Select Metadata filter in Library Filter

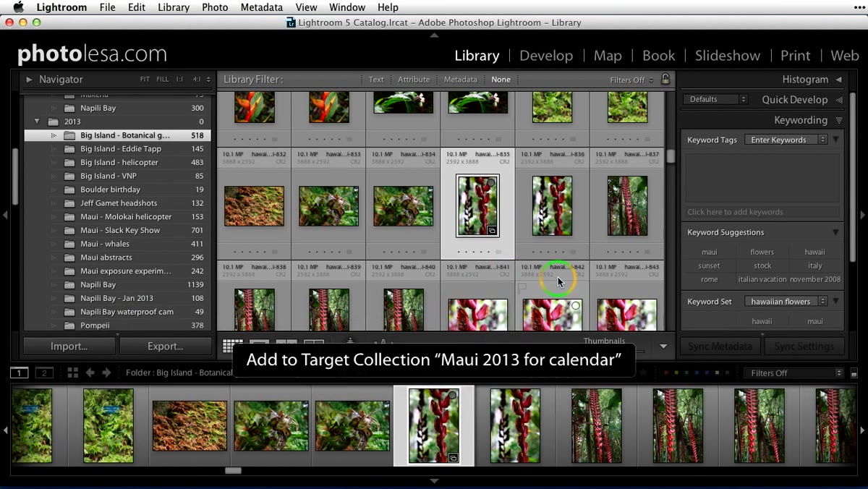[461, 80]
